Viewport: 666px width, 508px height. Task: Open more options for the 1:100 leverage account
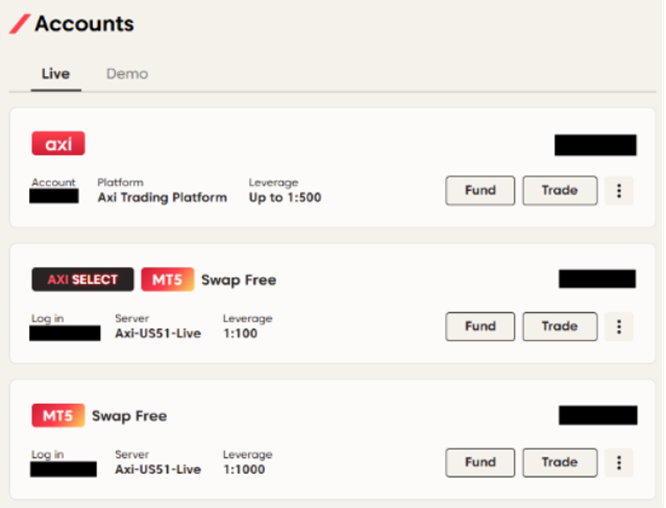click(619, 327)
